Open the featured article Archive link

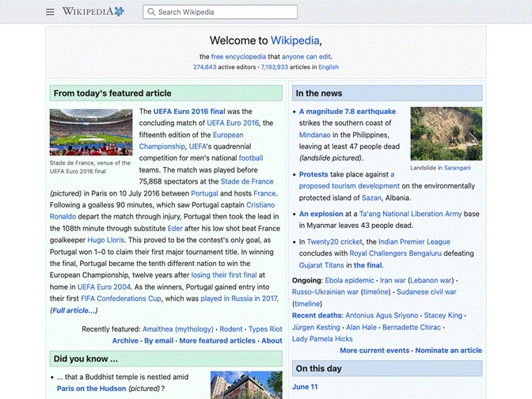click(x=125, y=340)
